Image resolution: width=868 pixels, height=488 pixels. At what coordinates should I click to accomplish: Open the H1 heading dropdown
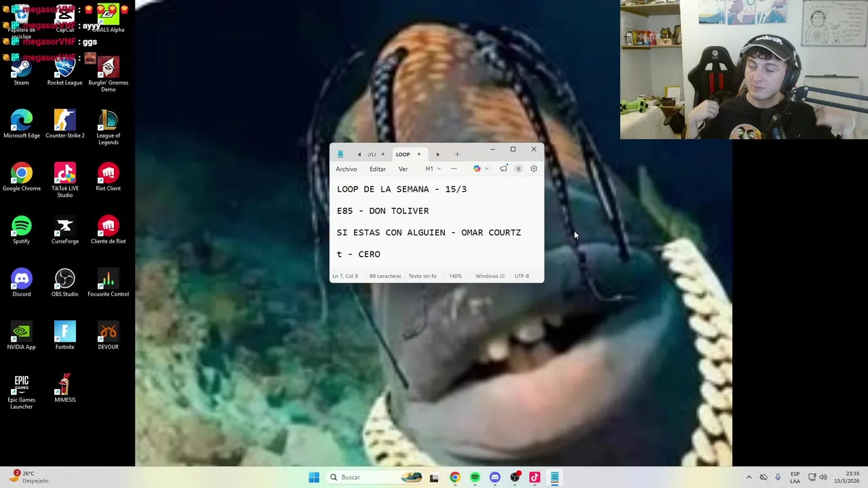coord(433,169)
